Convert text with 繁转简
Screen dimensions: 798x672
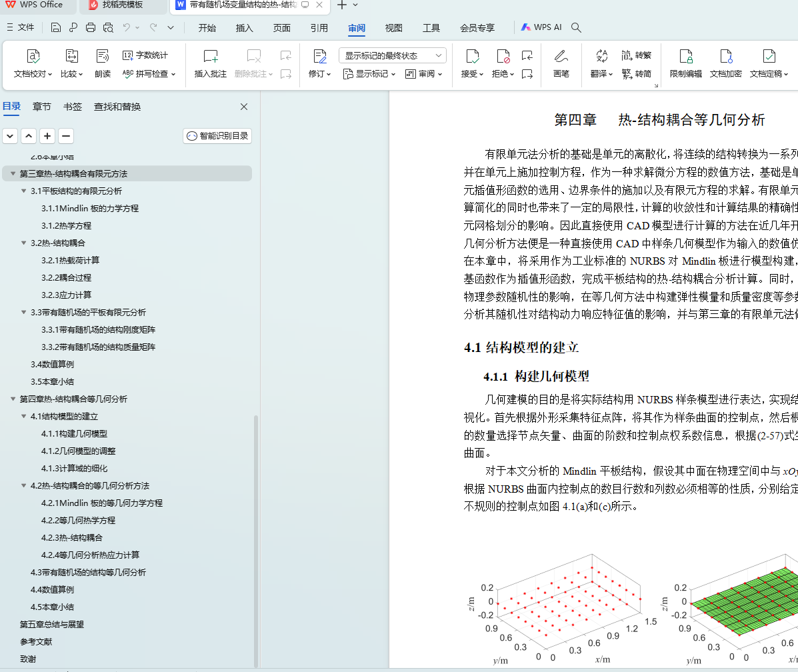636,74
